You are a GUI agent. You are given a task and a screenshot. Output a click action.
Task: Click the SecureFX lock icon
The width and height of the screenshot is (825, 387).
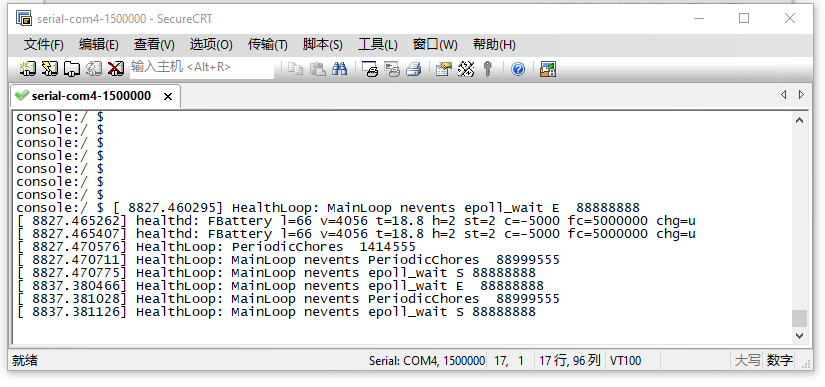(548, 69)
